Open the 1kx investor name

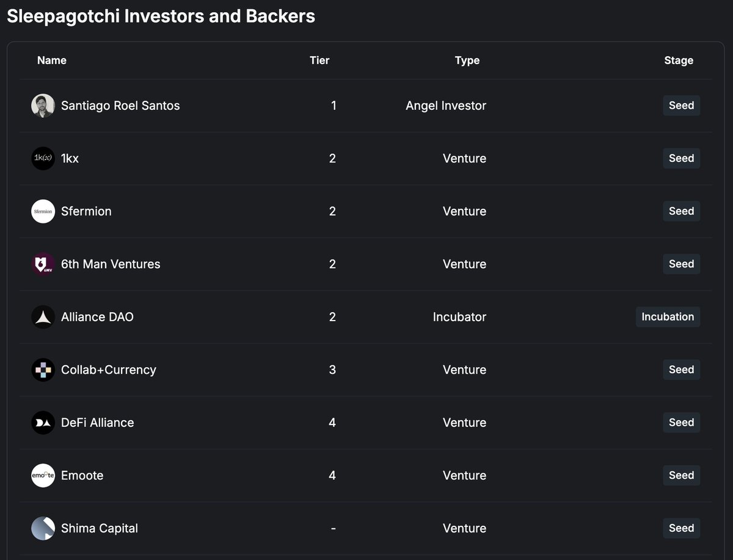70,159
